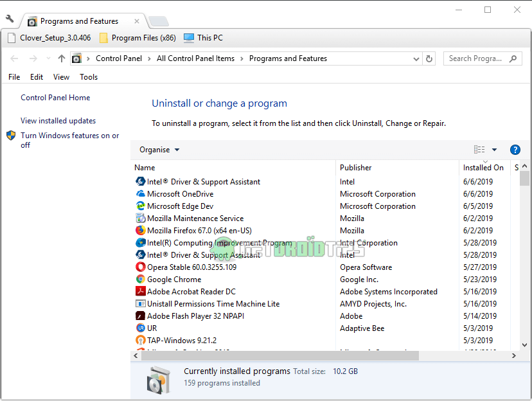Image resolution: width=532 pixels, height=401 pixels.
Task: Click the search magnifier icon
Action: (x=513, y=58)
